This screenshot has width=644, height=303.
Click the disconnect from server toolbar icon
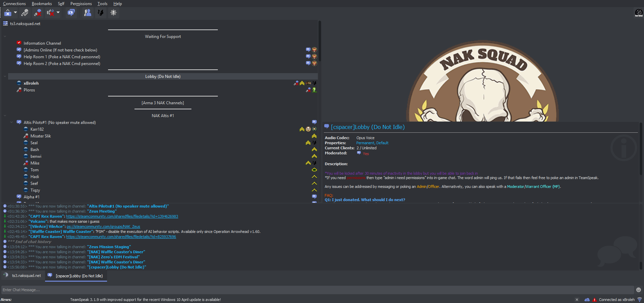[8, 13]
